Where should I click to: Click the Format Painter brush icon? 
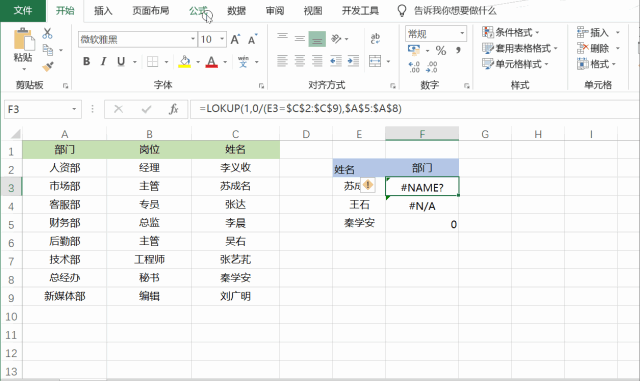tap(48, 66)
